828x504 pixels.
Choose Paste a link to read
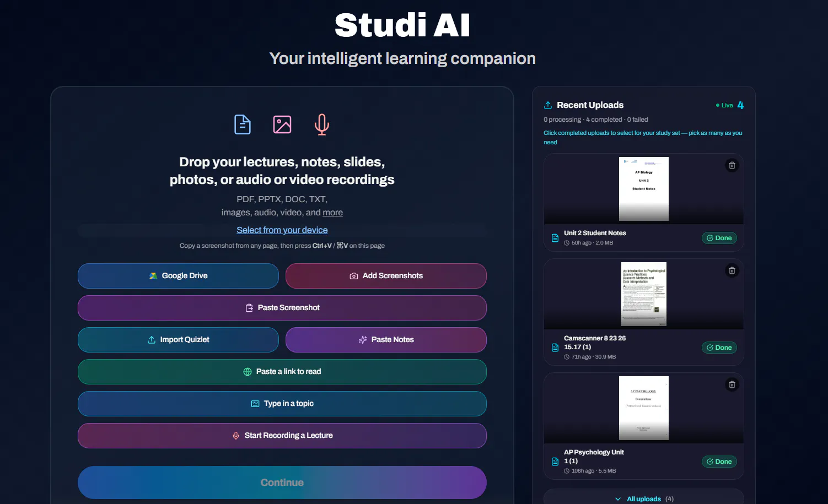pos(282,372)
